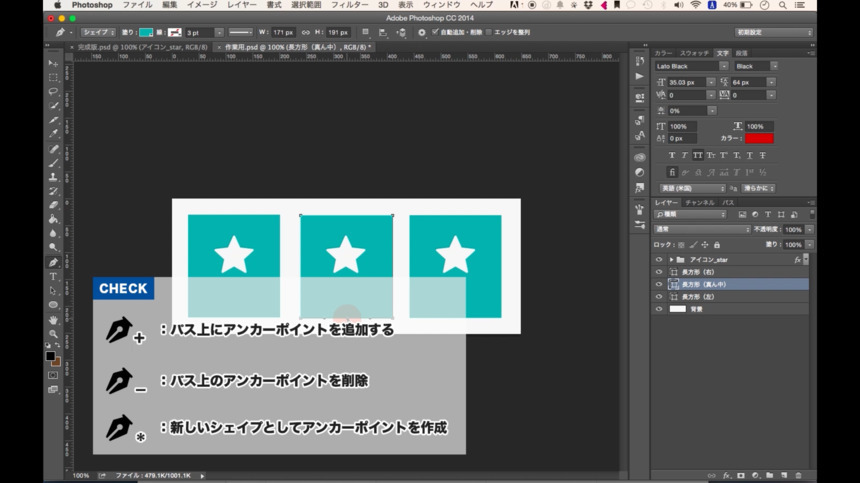Open the 英語 (米国) language dropdown

tap(692, 188)
